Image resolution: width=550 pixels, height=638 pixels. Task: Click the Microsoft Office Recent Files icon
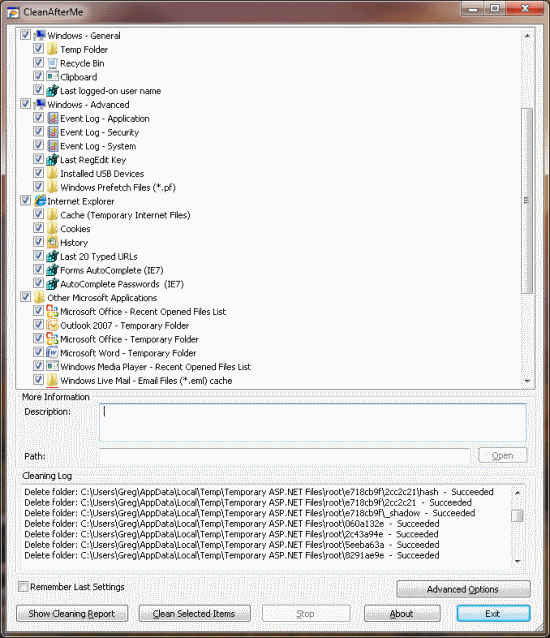tap(52, 312)
